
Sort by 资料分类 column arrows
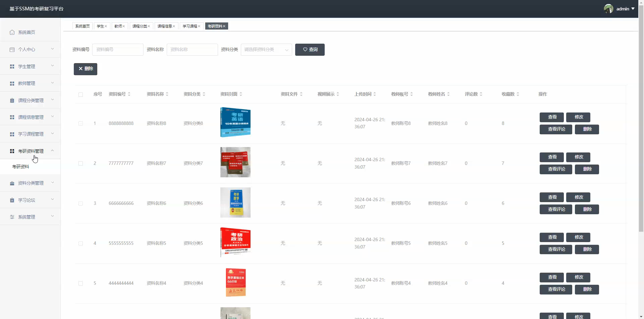click(204, 94)
